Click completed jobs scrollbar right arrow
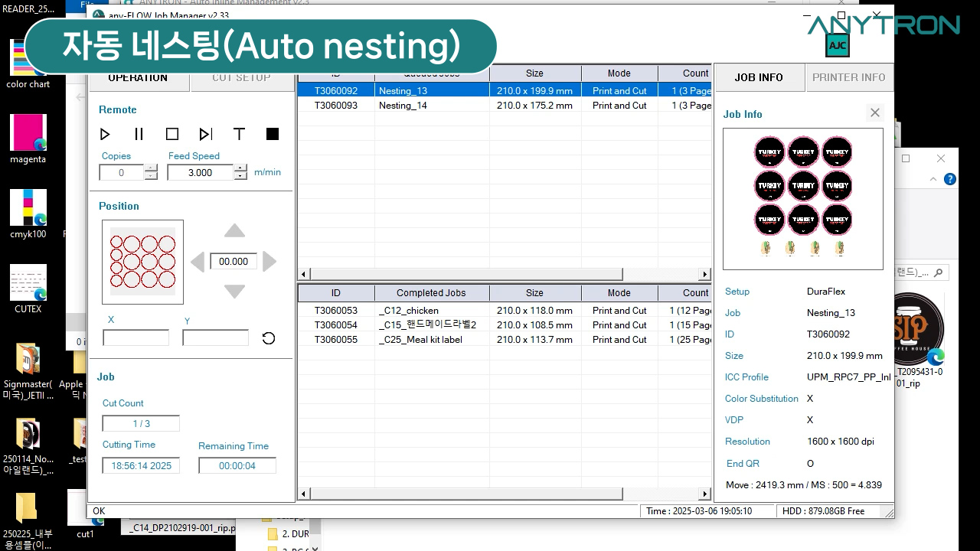The width and height of the screenshot is (980, 551). click(x=705, y=494)
